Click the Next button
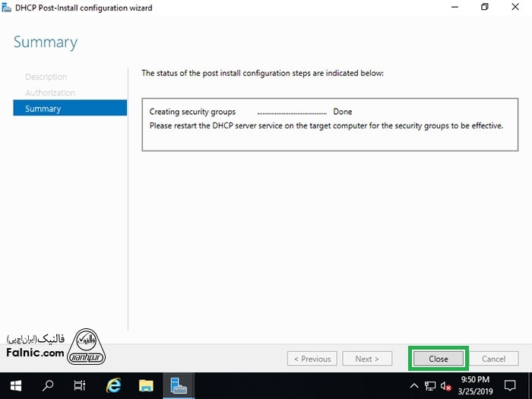532x399 pixels. point(367,359)
